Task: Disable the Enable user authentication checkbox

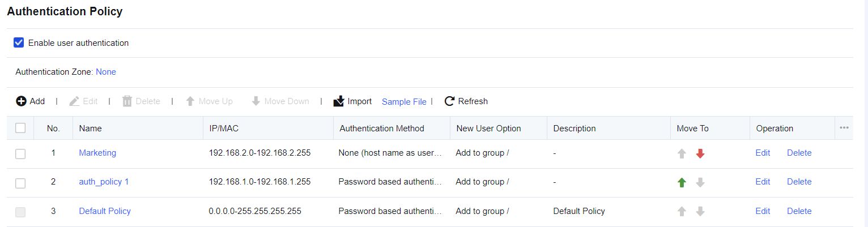Action: click(19, 42)
